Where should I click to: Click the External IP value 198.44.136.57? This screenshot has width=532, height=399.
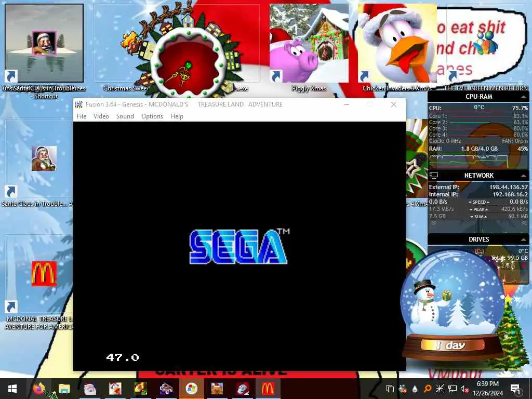[x=508, y=187]
